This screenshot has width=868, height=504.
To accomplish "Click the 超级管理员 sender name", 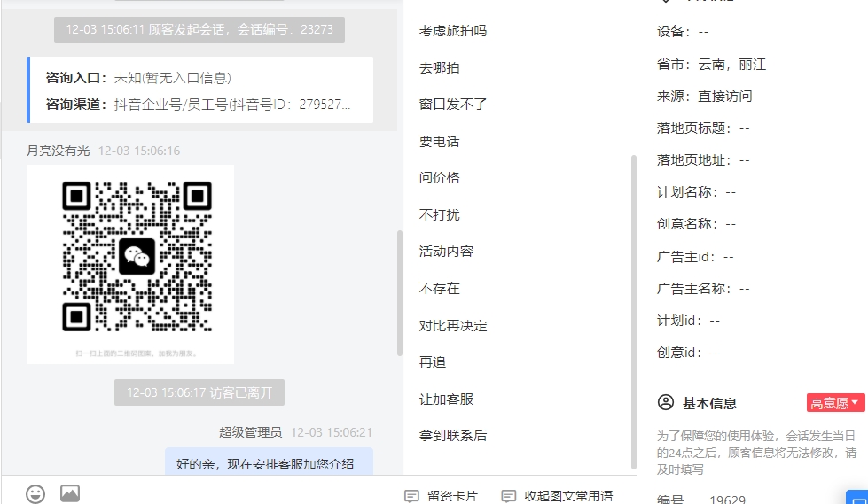I will 250,432.
